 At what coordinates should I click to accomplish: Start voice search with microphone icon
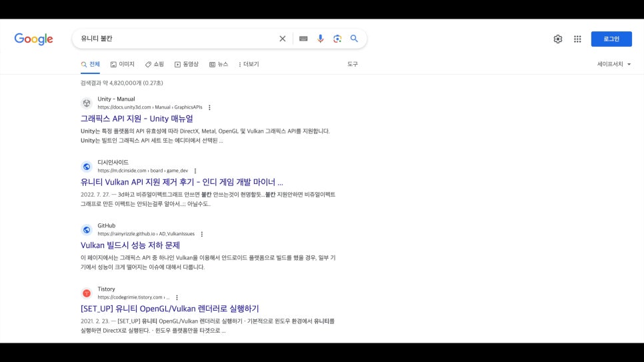point(321,39)
